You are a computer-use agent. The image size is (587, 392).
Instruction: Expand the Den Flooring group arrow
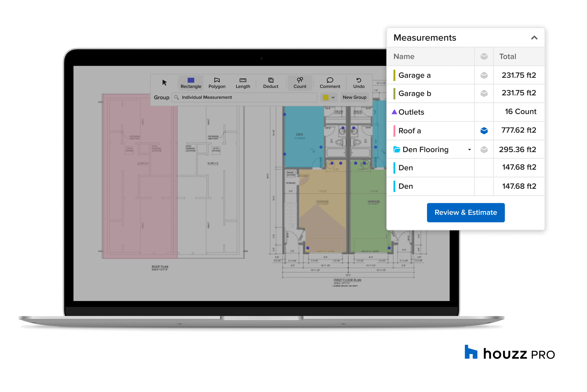(469, 150)
